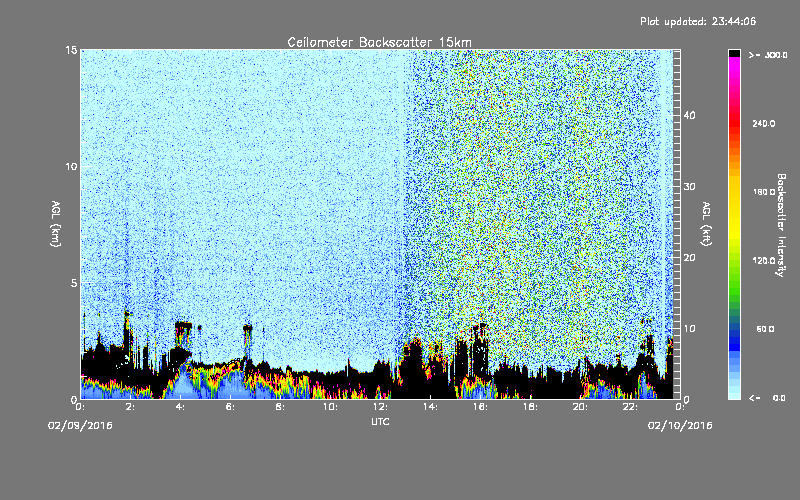800x500 pixels.
Task: Click the "4:" hour tick on the UTC axis
Action: pyautogui.click(x=180, y=407)
